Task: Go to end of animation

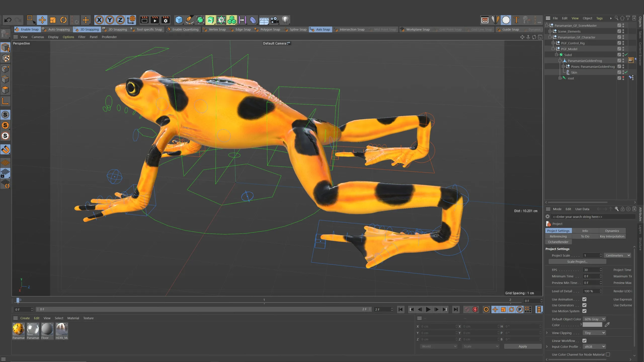Action: tap(456, 309)
